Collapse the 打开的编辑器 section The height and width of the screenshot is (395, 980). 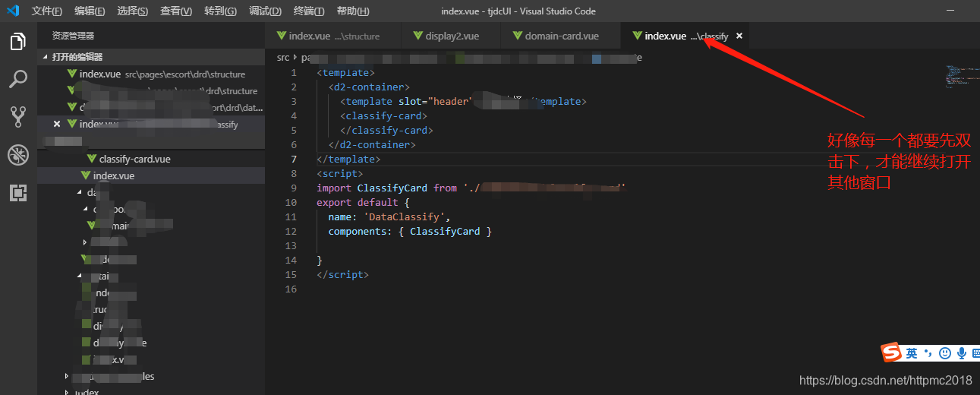pos(151,57)
